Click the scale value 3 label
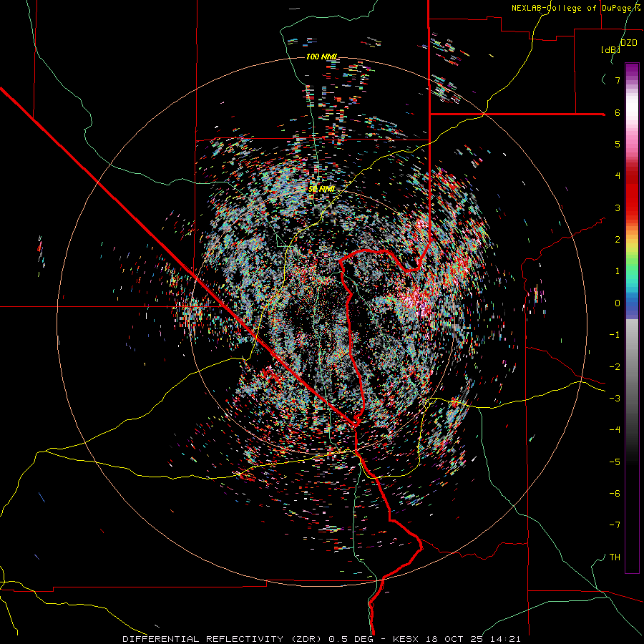The width and height of the screenshot is (644, 644). tap(618, 208)
